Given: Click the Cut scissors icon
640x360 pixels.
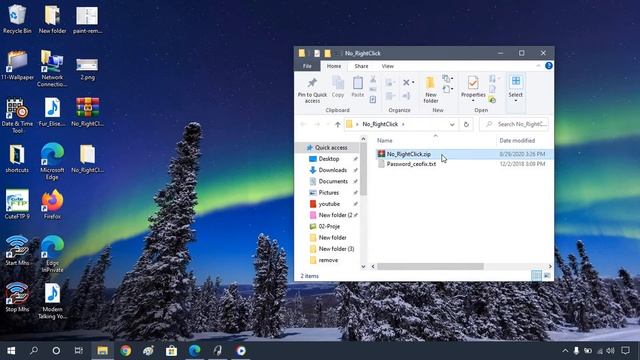Looking at the screenshot, I should (x=373, y=79).
